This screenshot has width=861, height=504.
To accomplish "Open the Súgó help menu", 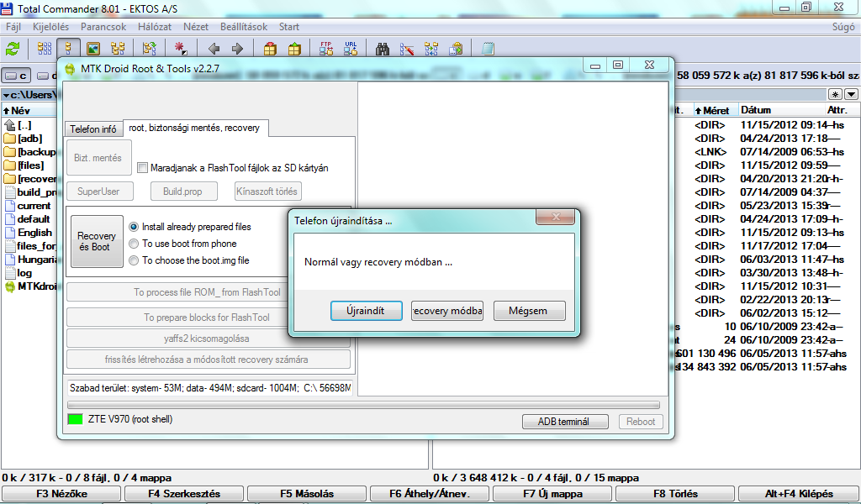I will (x=843, y=26).
